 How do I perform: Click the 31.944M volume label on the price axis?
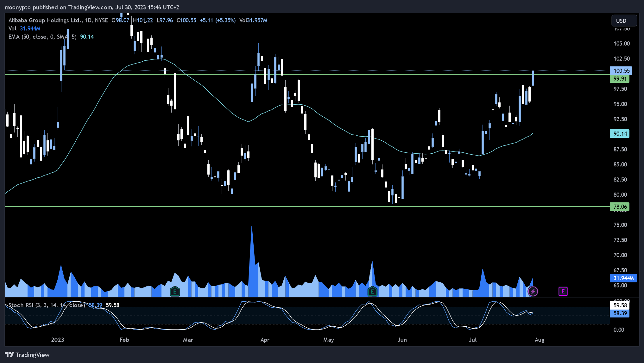pos(623,278)
